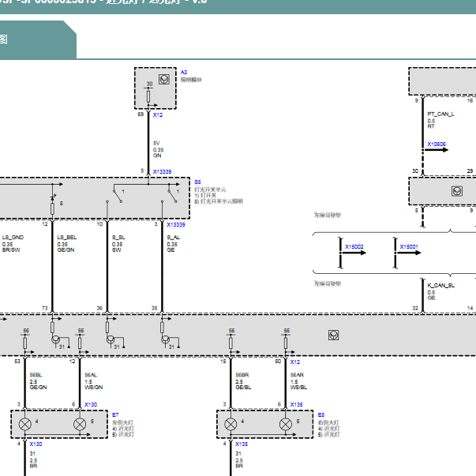Select the teal diagram tab at the top left

click(36, 39)
